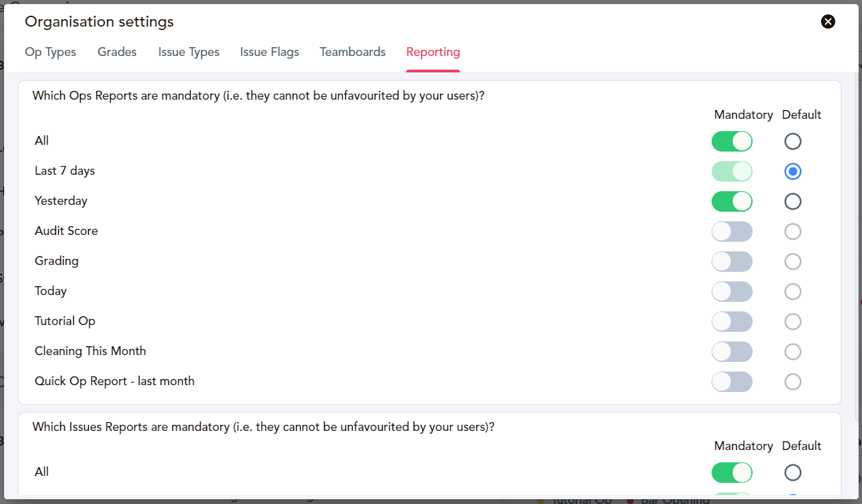Select the Issue Flags tab
Screen dimensions: 862x504
[x=269, y=52]
